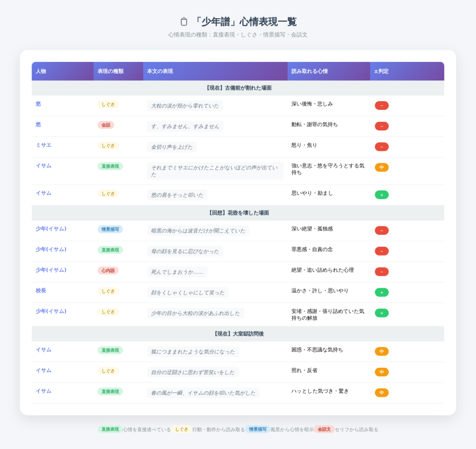476x449 pixels.
Task: Click the ±判定 column header
Action: [381, 71]
